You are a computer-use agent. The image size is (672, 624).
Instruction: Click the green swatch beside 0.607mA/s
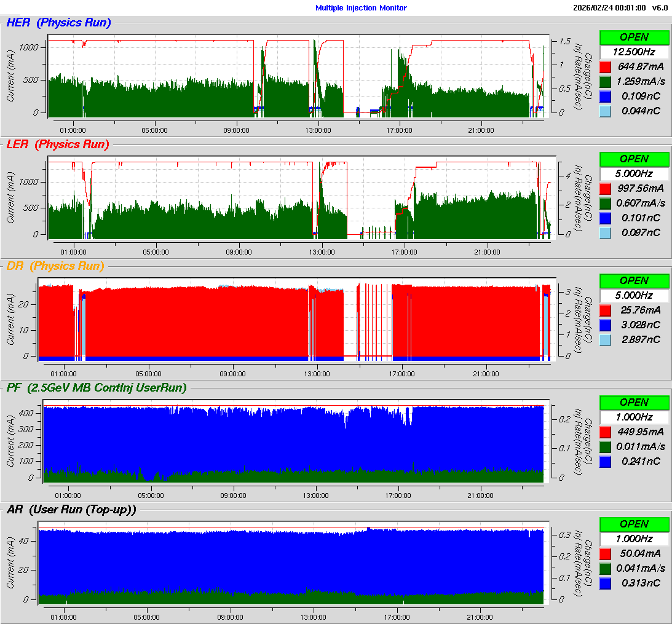pos(605,203)
